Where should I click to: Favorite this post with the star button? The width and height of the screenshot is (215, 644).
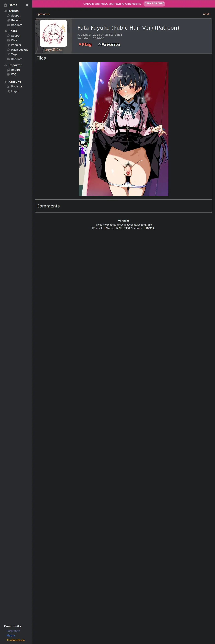pyautogui.click(x=109, y=44)
